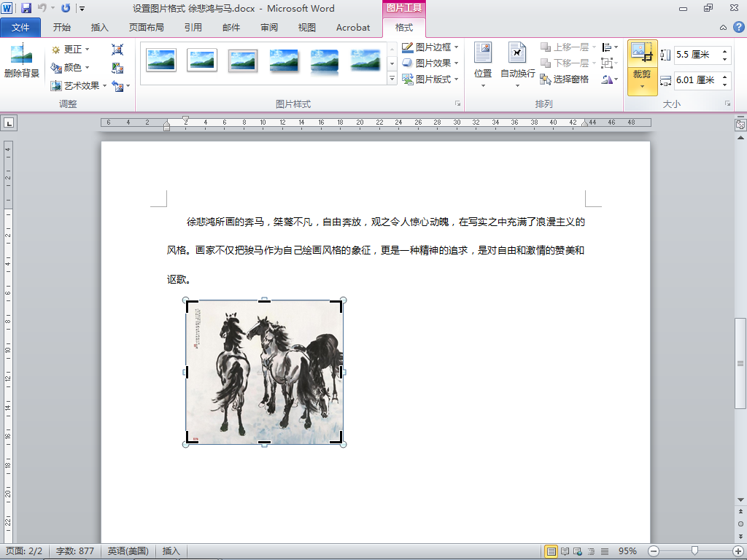Click the Zoom In plus button
This screenshot has height=560, width=747.
[739, 551]
